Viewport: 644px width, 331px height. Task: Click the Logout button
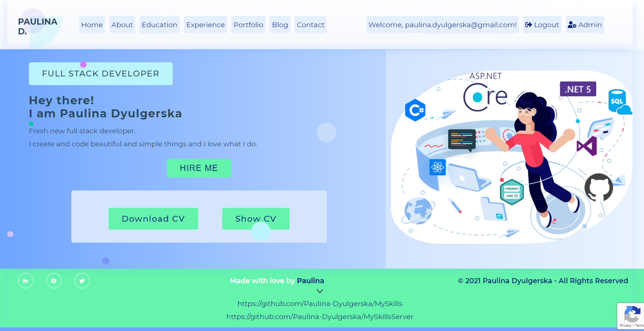pyautogui.click(x=542, y=25)
